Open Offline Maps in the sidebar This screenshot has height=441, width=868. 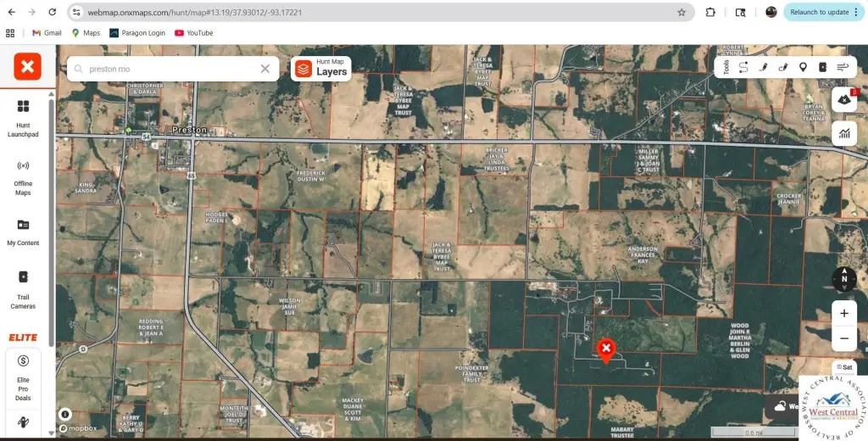pyautogui.click(x=23, y=176)
